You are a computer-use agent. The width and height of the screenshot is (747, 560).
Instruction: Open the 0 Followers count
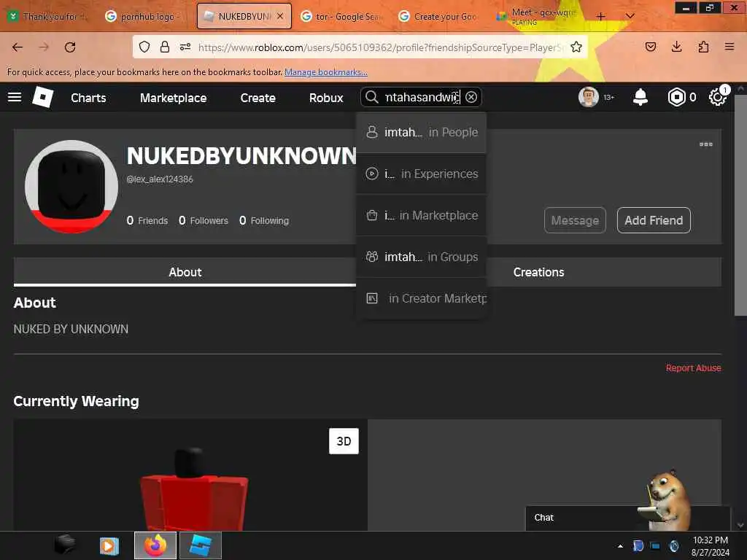[x=204, y=220]
